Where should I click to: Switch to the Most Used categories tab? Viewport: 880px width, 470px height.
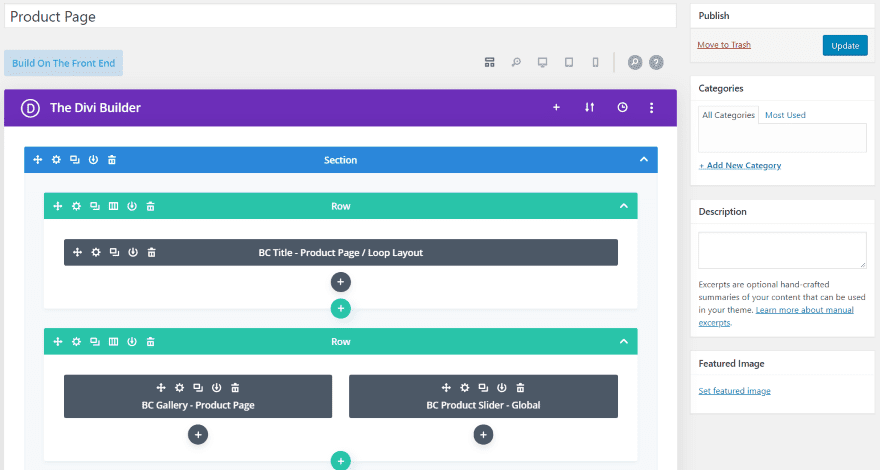tap(785, 115)
